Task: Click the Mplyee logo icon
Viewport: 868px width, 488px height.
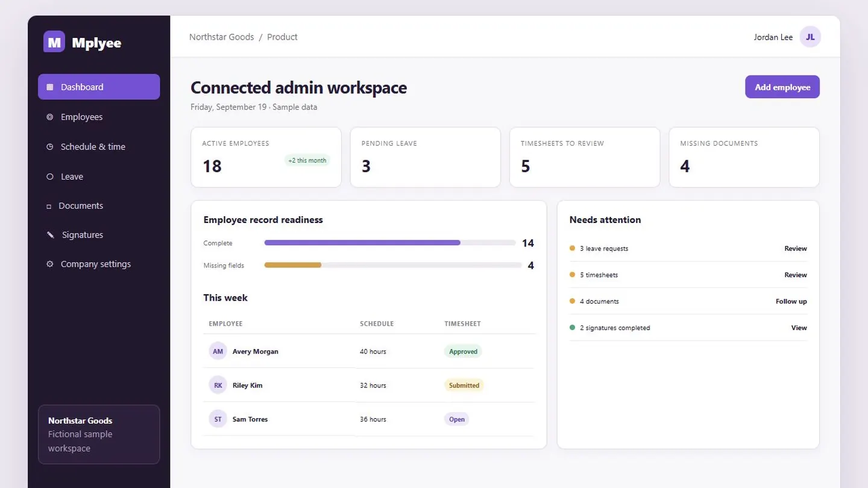Action: (54, 42)
